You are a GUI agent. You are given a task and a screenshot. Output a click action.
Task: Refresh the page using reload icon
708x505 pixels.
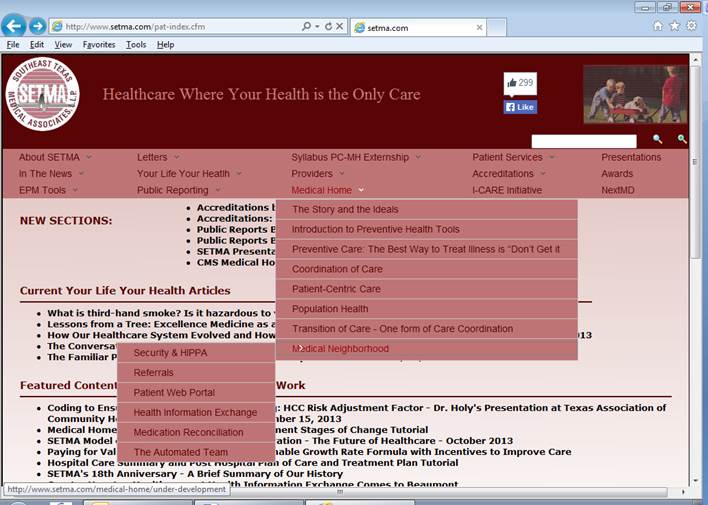pyautogui.click(x=328, y=27)
